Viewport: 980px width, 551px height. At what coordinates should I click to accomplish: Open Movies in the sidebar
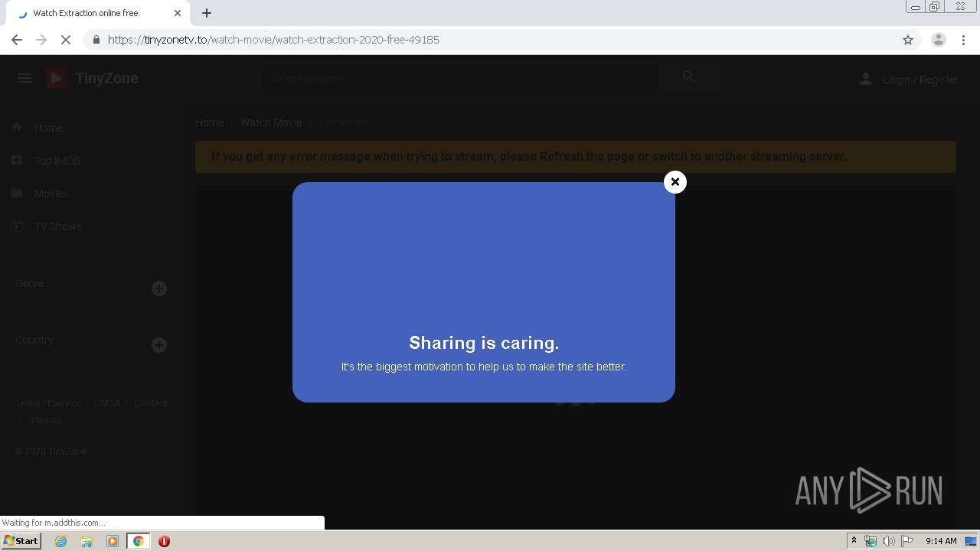point(51,194)
